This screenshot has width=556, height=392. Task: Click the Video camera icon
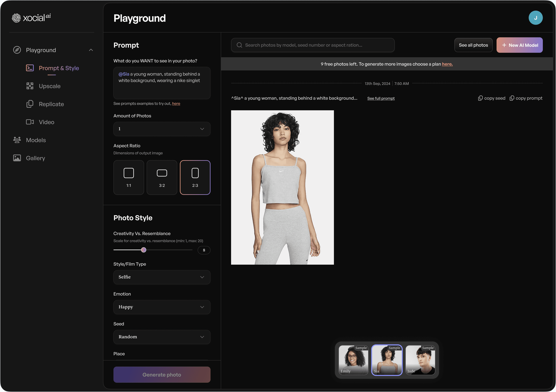click(x=30, y=122)
